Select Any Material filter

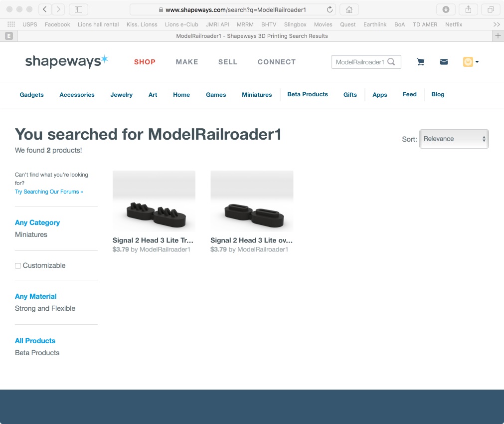coord(36,296)
